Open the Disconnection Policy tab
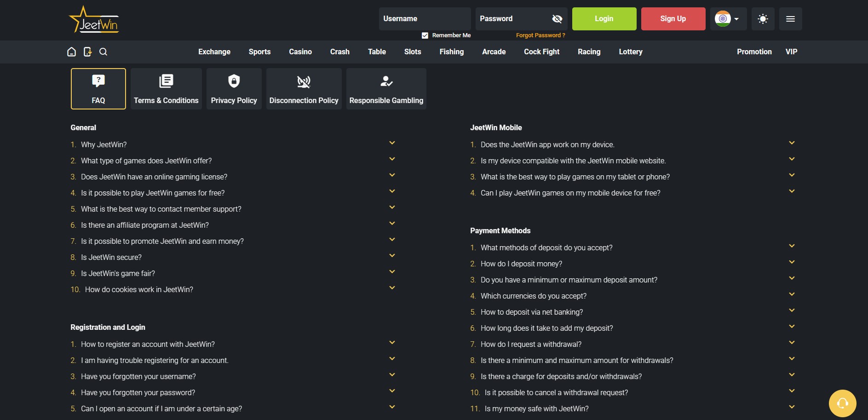This screenshot has height=420, width=868. [x=304, y=89]
